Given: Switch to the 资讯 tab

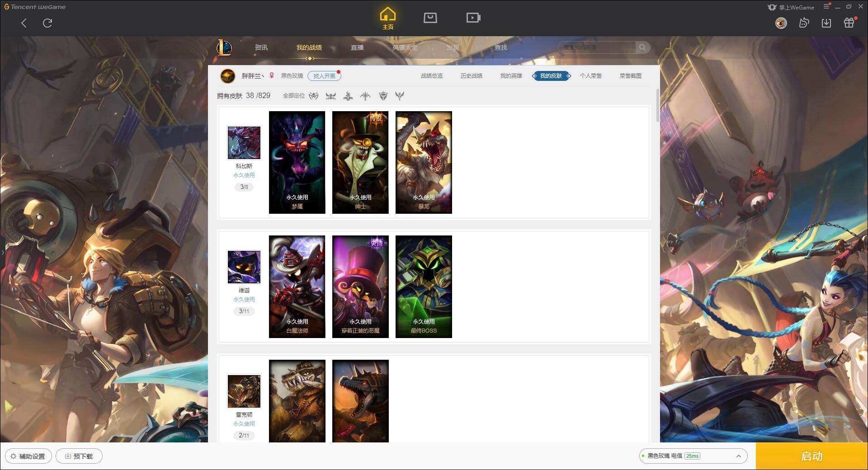Looking at the screenshot, I should pyautogui.click(x=261, y=47).
